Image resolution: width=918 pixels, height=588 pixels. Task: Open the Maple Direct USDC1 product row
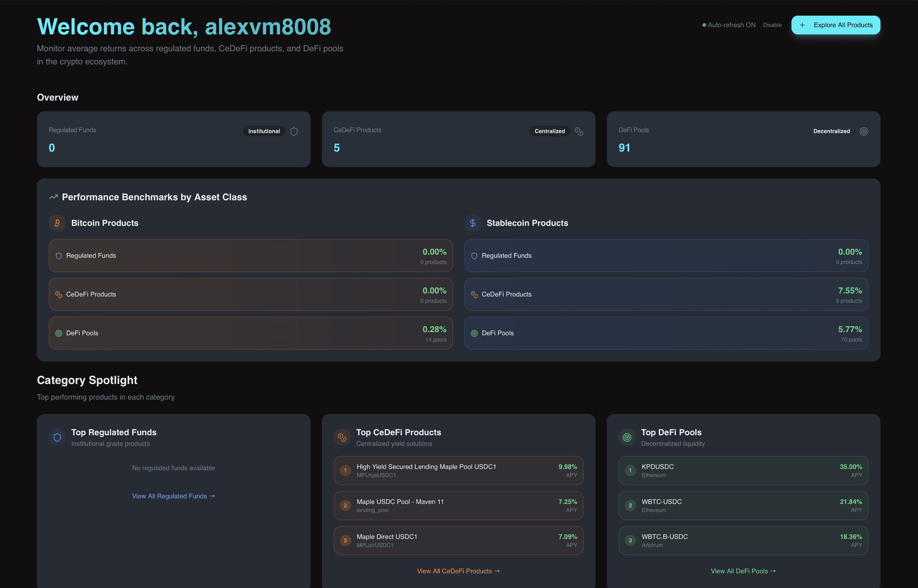(458, 541)
